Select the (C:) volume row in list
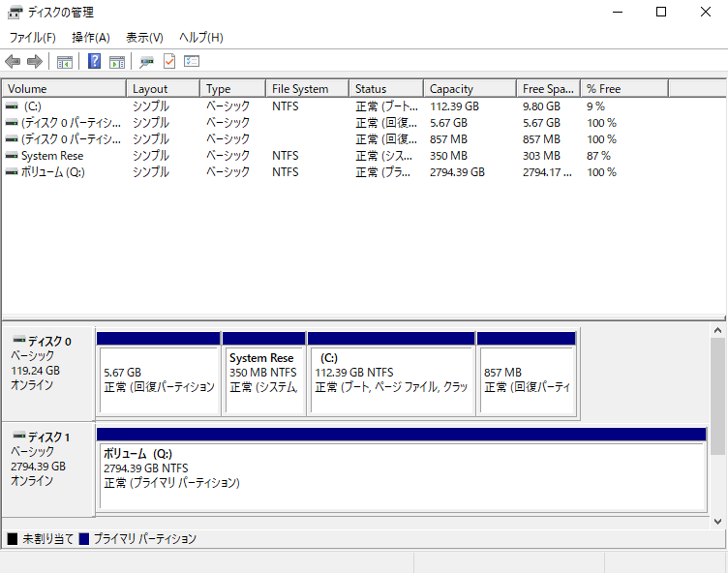Image resolution: width=728 pixels, height=573 pixels. 32,106
